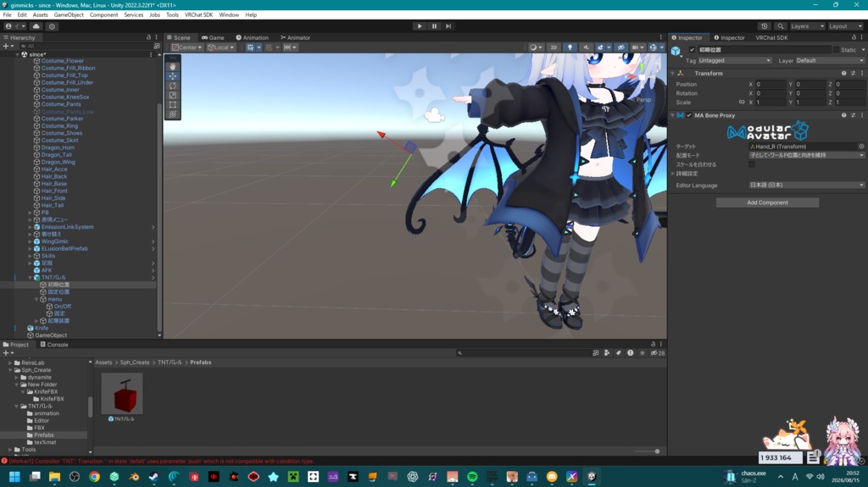This screenshot has height=487, width=868.
Task: Select Dragon_Tail in the Hierarchy
Action: [58, 155]
